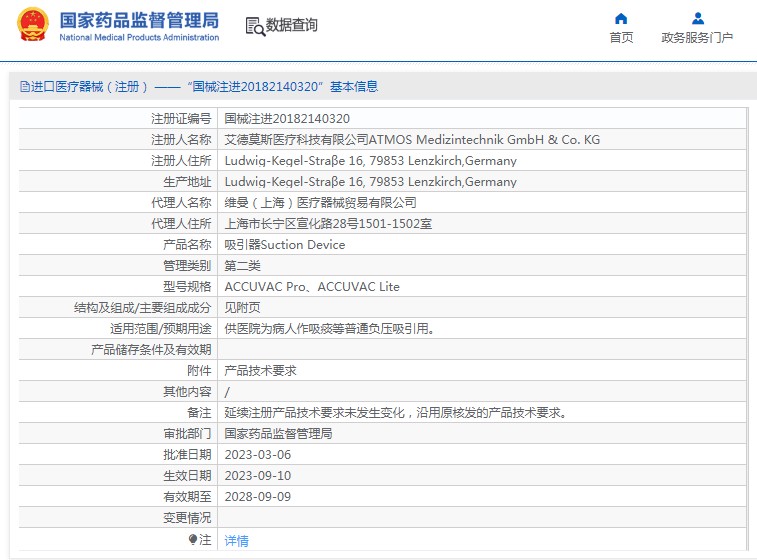Click the 备注 label
This screenshot has height=560, width=757.
[x=199, y=413]
